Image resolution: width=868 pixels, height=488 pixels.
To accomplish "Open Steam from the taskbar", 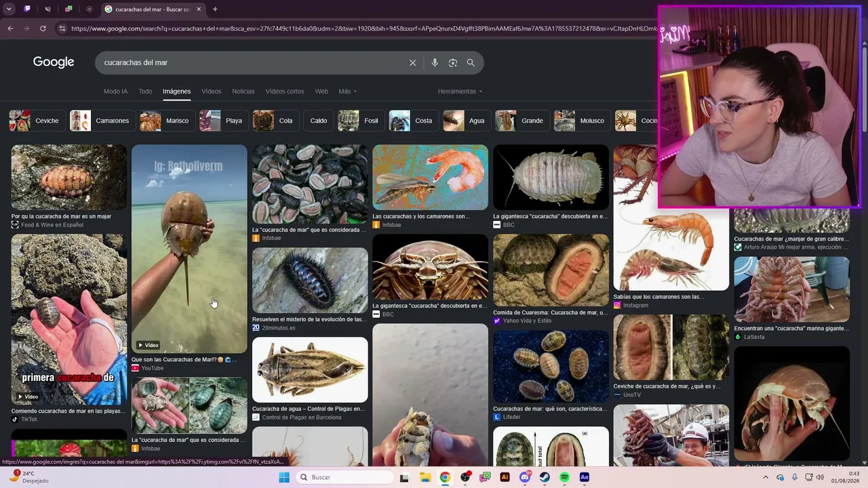I will [545, 477].
